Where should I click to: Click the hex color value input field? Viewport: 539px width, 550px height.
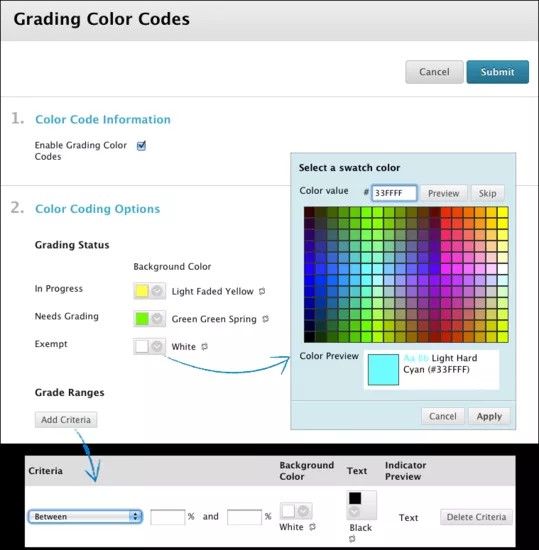point(394,193)
